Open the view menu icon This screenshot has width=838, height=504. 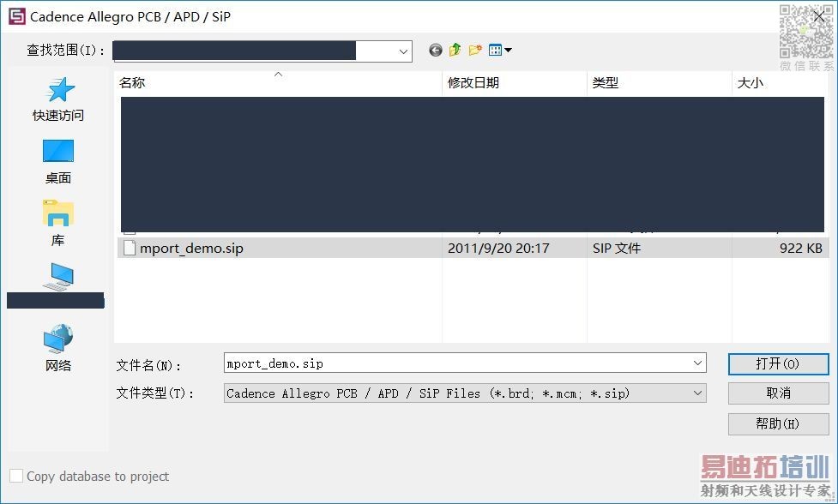500,51
